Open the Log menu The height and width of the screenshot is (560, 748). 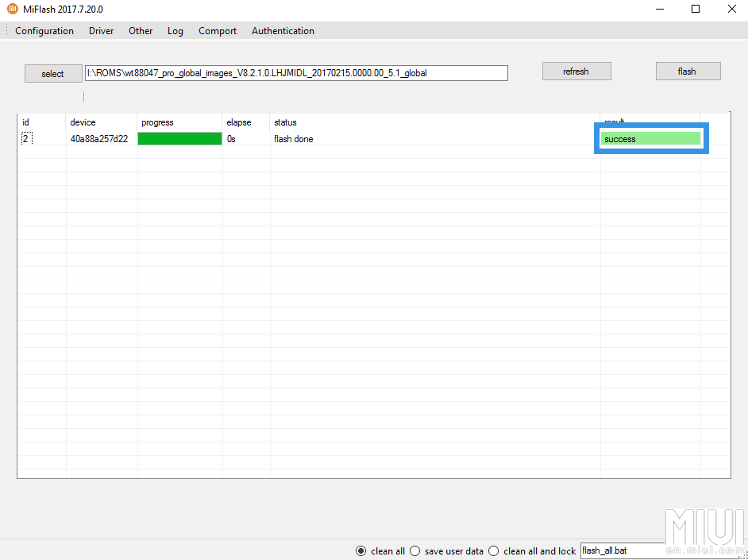[x=175, y=31]
